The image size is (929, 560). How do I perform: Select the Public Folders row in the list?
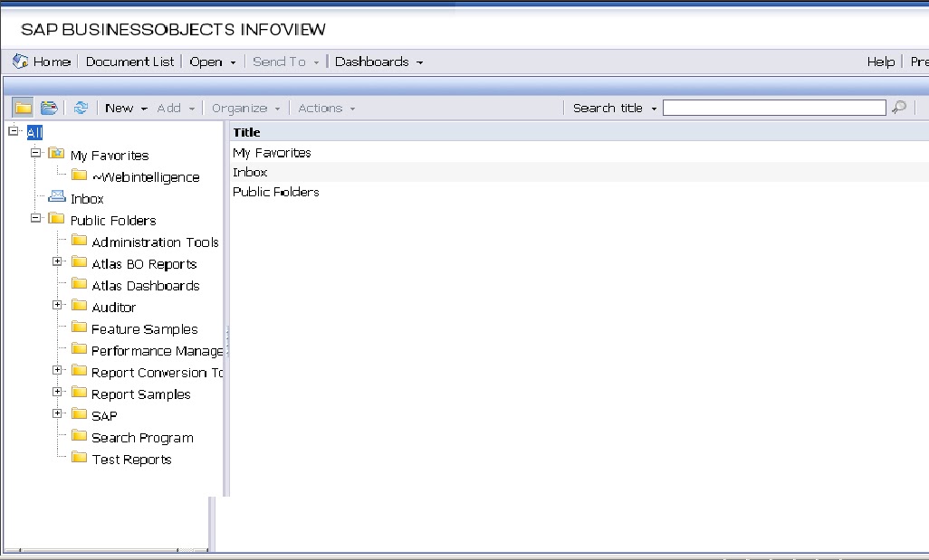tap(275, 192)
